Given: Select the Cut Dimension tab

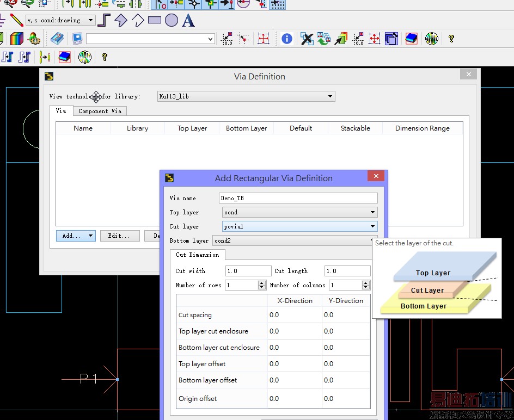Looking at the screenshot, I should tap(197, 255).
